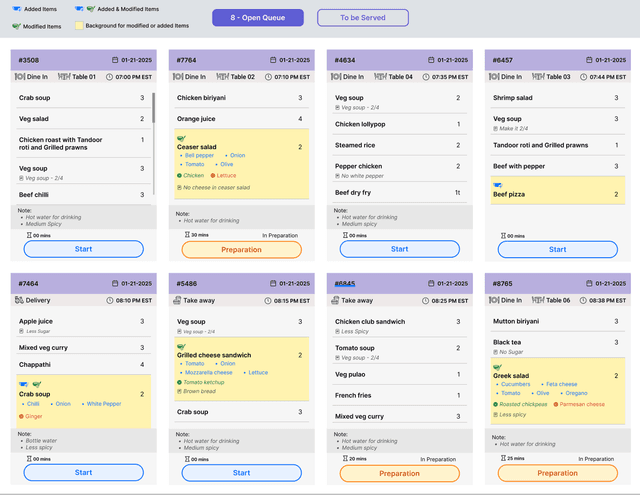Screen dimensions: 640x495
Task: Click Preparation button on order #7764
Action: [x=241, y=249]
